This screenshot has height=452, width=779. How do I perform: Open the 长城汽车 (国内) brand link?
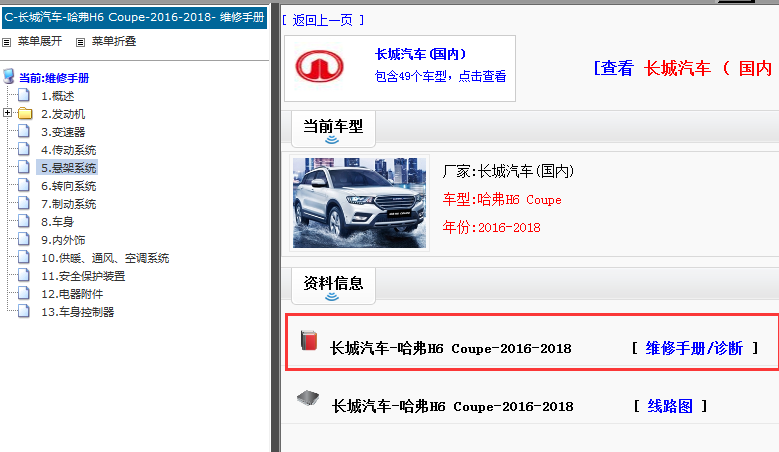pyautogui.click(x=421, y=54)
